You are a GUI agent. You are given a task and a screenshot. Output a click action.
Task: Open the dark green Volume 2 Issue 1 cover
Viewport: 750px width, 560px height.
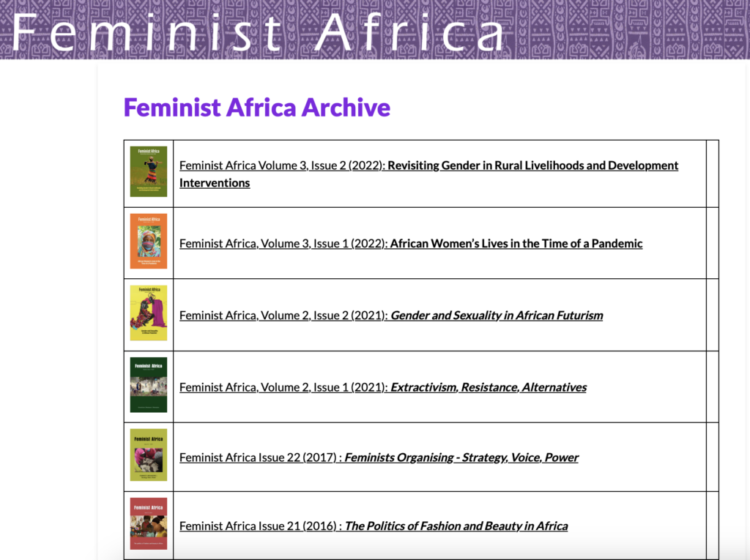[149, 385]
